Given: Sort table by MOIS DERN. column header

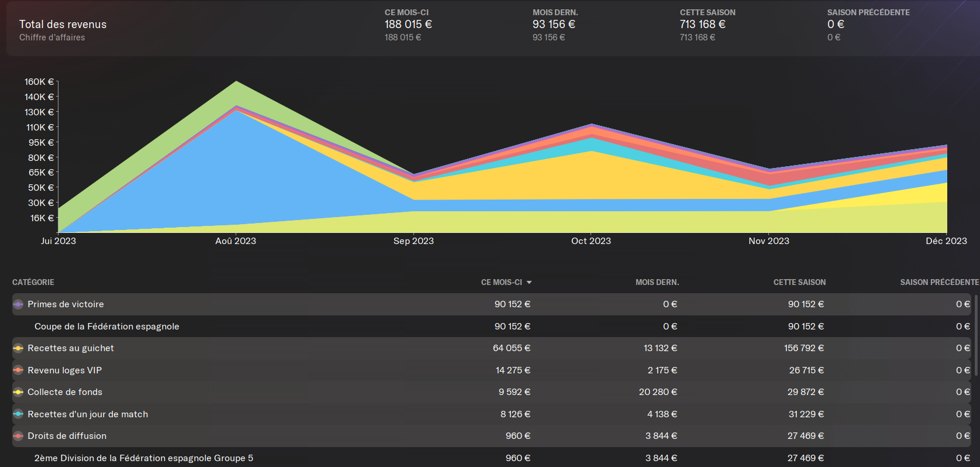Looking at the screenshot, I should point(657,282).
